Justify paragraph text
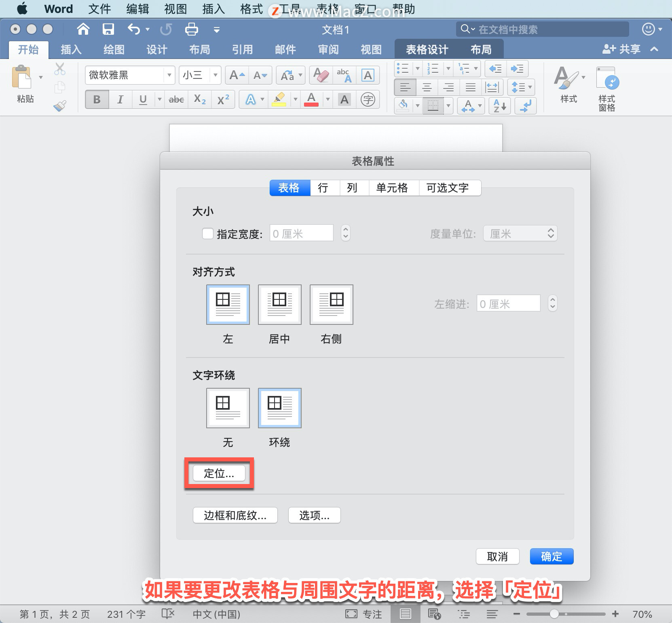The image size is (672, 623). (471, 87)
